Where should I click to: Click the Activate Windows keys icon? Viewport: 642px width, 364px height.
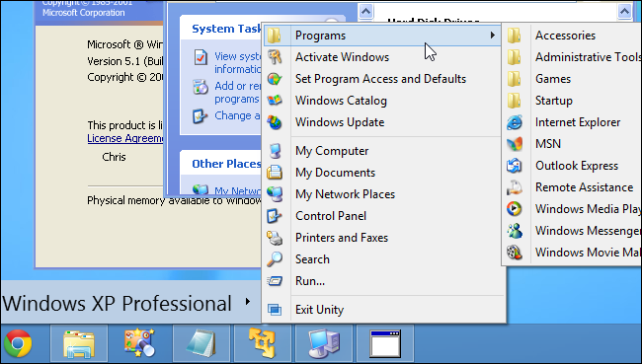tap(275, 57)
